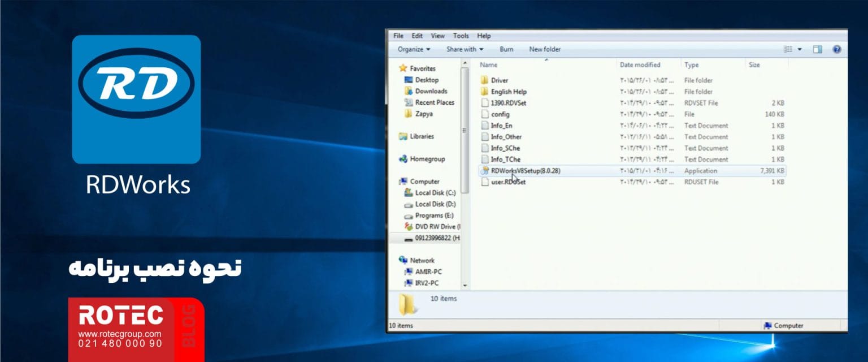Screen dimensions: 868x362
Task: Open the view options dropdown arrow
Action: coord(800,49)
